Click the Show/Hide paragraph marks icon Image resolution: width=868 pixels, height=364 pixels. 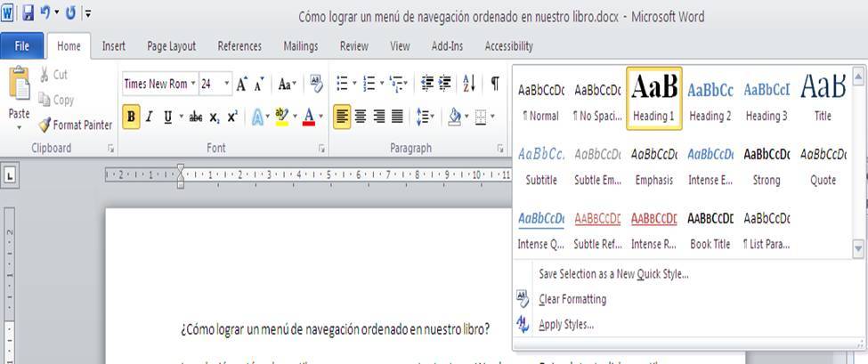pos(494,84)
